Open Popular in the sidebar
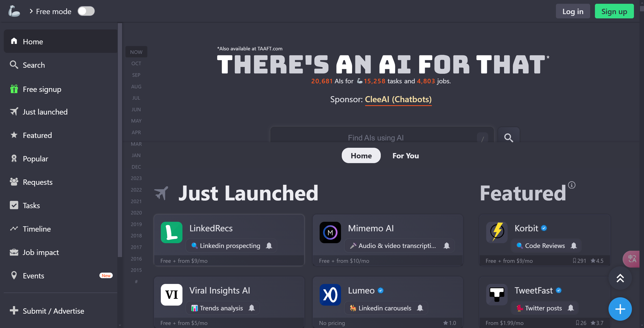The width and height of the screenshot is (644, 328). click(x=60, y=159)
